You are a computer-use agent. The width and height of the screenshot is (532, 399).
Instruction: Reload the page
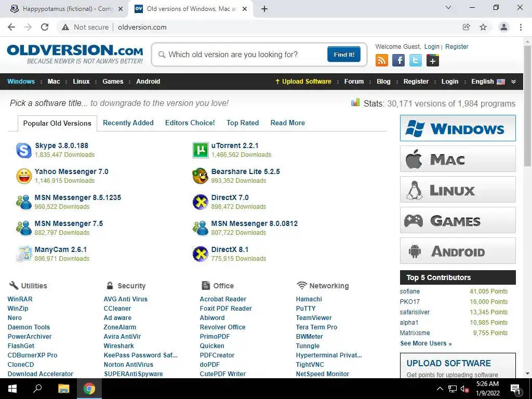(45, 27)
